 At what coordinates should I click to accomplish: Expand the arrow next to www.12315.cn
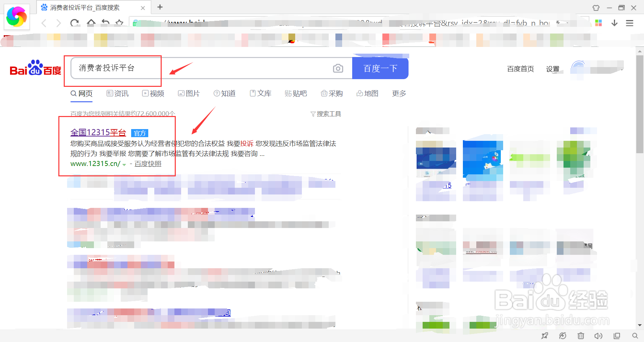pos(124,165)
